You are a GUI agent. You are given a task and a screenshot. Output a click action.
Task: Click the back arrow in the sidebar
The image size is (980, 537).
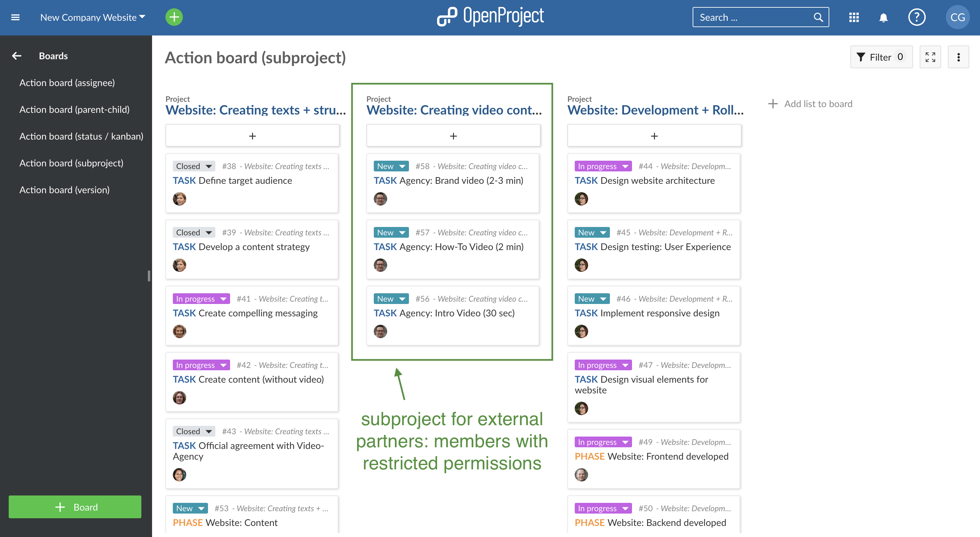[x=16, y=56]
